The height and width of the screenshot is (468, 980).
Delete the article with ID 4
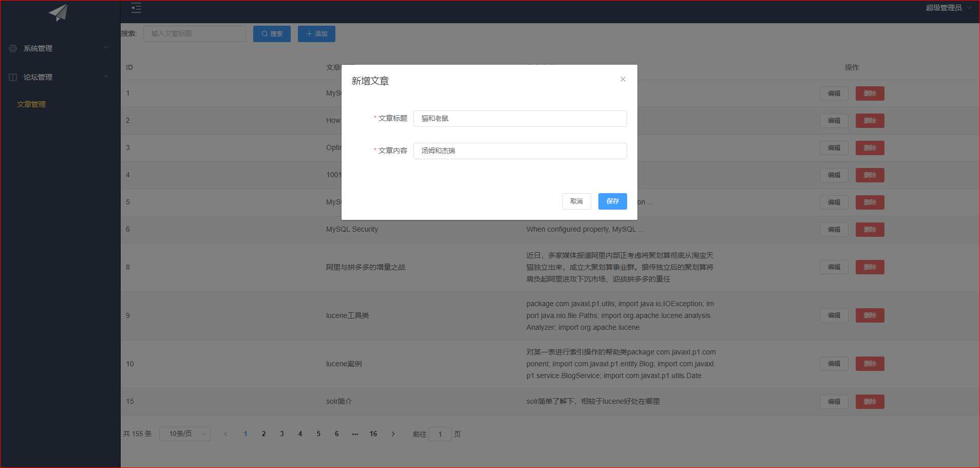pyautogui.click(x=870, y=175)
